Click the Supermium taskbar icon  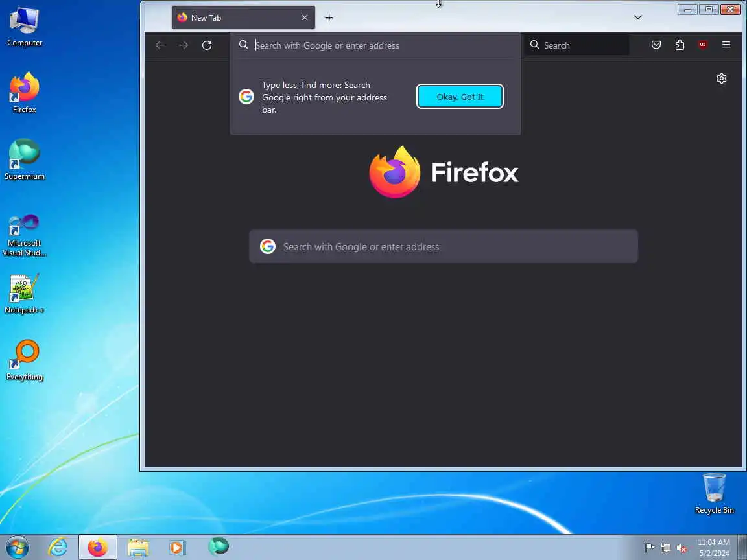pyautogui.click(x=219, y=546)
